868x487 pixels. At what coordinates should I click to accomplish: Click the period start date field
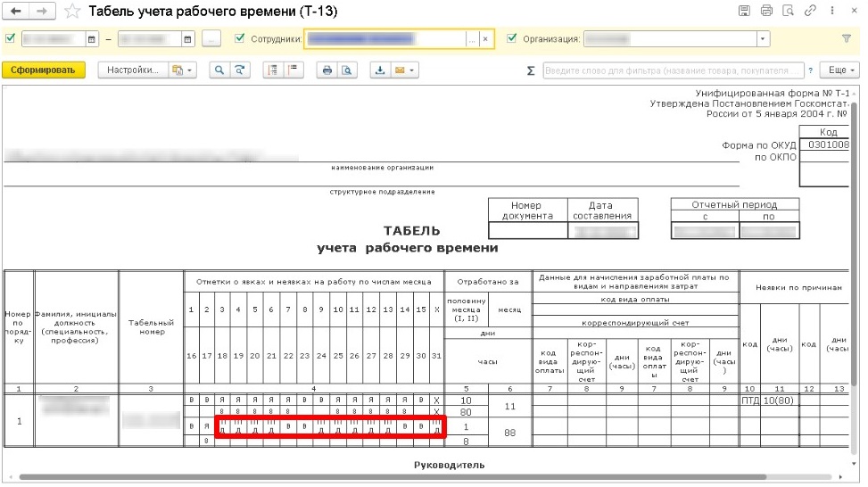(x=54, y=38)
